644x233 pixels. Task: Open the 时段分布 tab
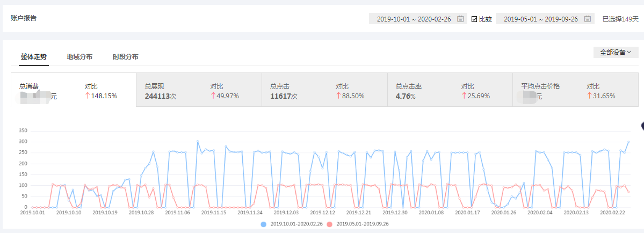[125, 56]
